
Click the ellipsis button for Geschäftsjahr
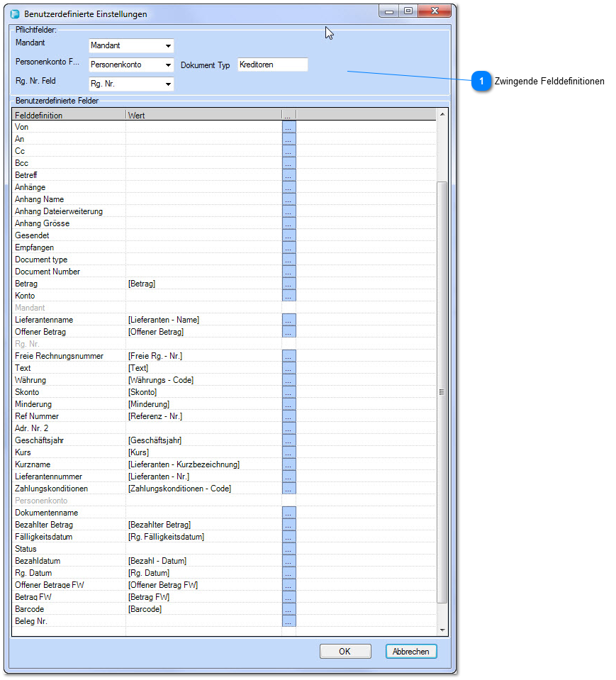point(289,440)
